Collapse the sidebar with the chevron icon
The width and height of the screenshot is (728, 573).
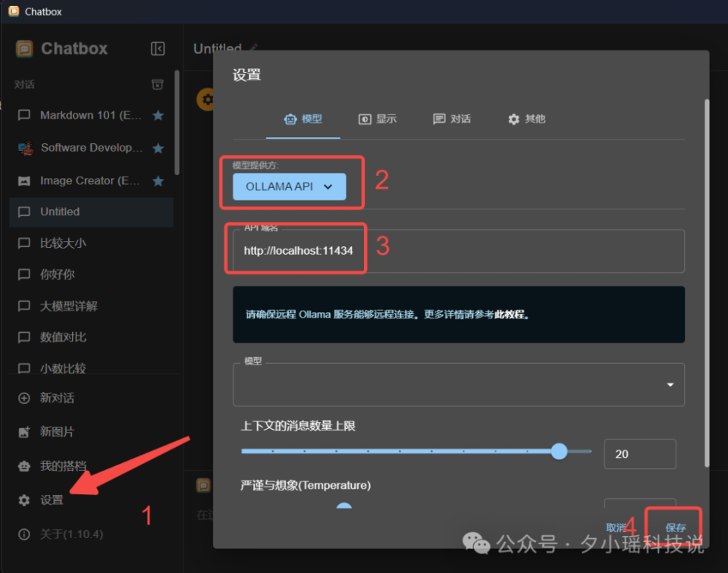coord(158,48)
